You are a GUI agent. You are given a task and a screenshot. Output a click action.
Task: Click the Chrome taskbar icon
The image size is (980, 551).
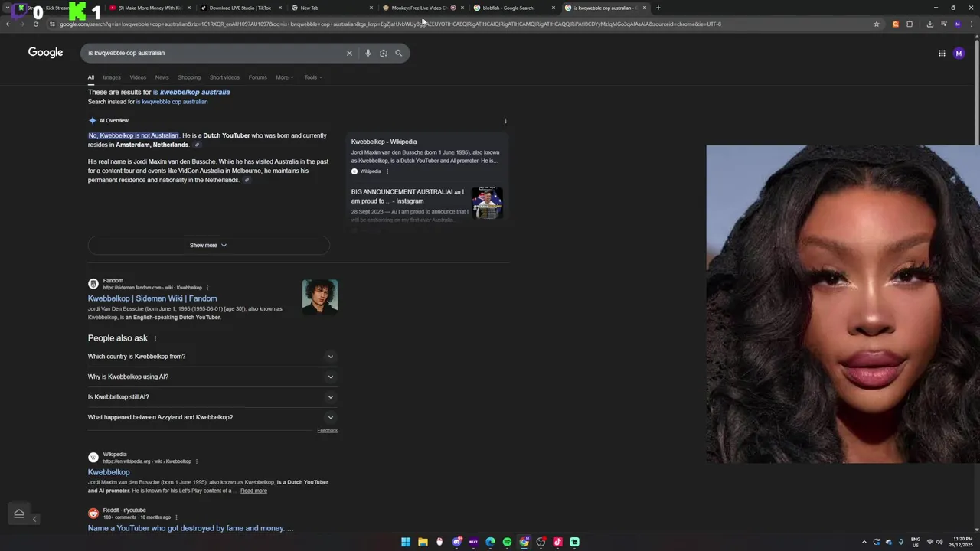pyautogui.click(x=524, y=542)
